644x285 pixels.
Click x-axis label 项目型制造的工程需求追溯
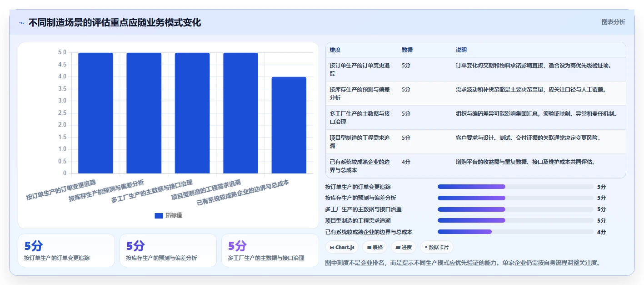pyautogui.click(x=205, y=190)
